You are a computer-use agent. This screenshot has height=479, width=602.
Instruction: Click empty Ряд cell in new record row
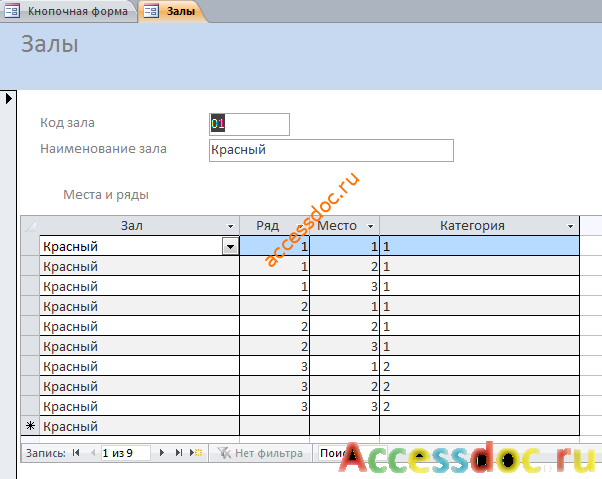(x=274, y=426)
